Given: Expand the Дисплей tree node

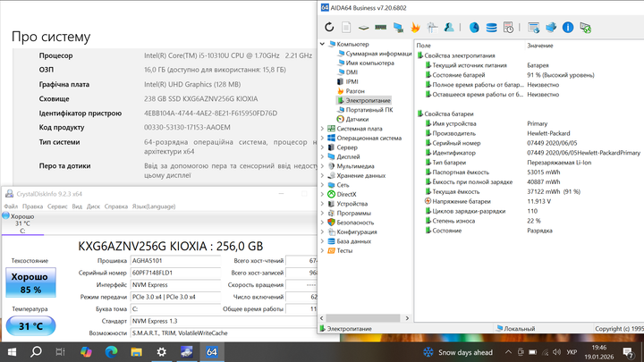Looking at the screenshot, I should [x=322, y=156].
